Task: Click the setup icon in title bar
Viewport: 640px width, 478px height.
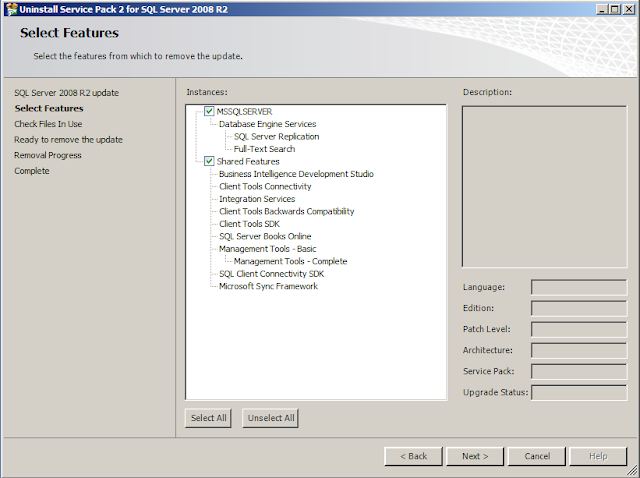Action: (11, 9)
